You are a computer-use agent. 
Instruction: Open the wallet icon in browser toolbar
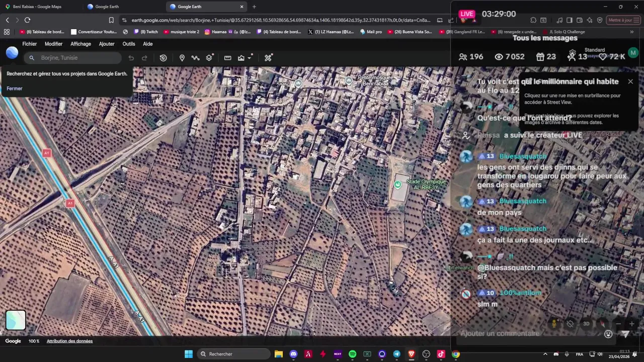[580, 20]
